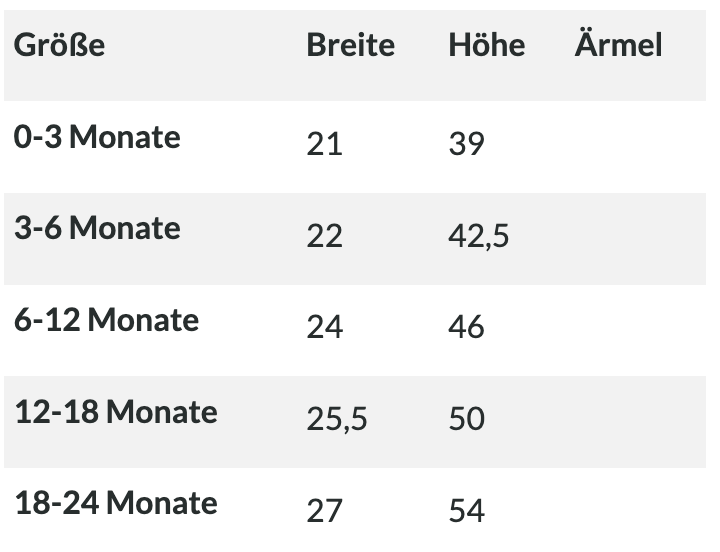Image resolution: width=720 pixels, height=552 pixels.
Task: Click Breite value 24
Action: 324,327
